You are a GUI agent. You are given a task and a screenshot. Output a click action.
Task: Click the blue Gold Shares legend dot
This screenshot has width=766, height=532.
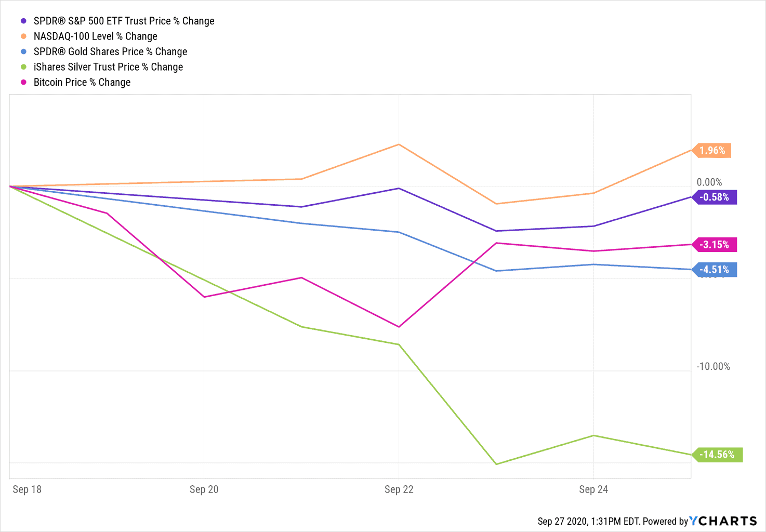(x=23, y=52)
